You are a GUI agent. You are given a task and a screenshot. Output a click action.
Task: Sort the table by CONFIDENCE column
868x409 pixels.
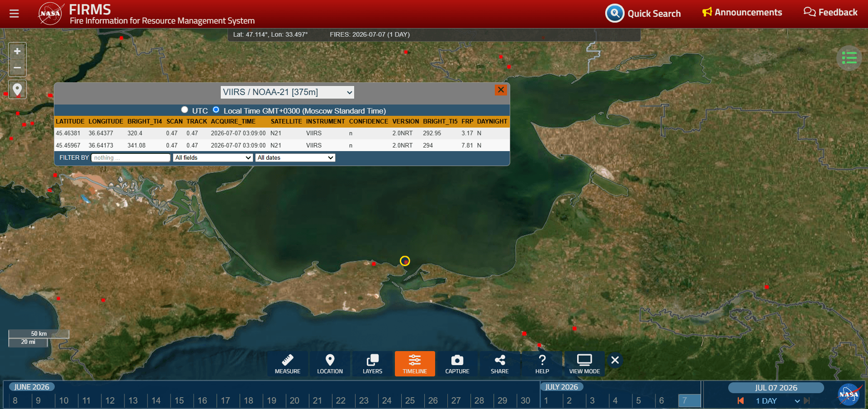click(x=369, y=121)
